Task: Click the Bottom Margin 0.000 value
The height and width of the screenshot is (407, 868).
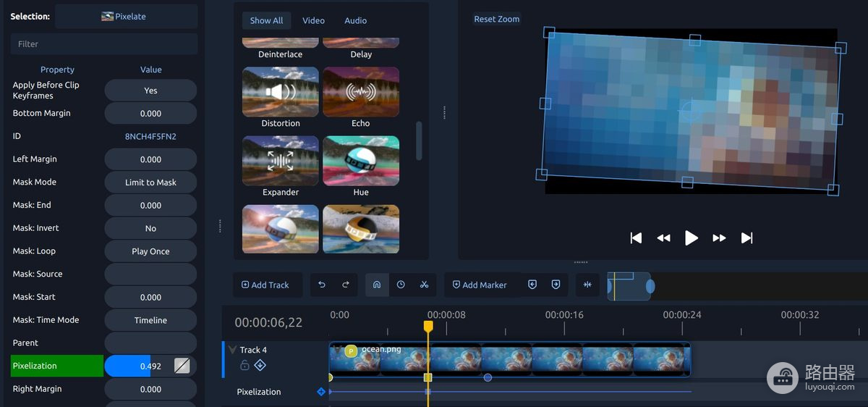Action: [150, 113]
